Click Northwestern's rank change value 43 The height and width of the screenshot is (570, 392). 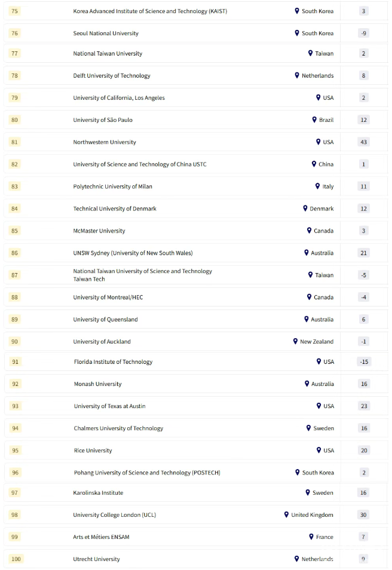[364, 142]
